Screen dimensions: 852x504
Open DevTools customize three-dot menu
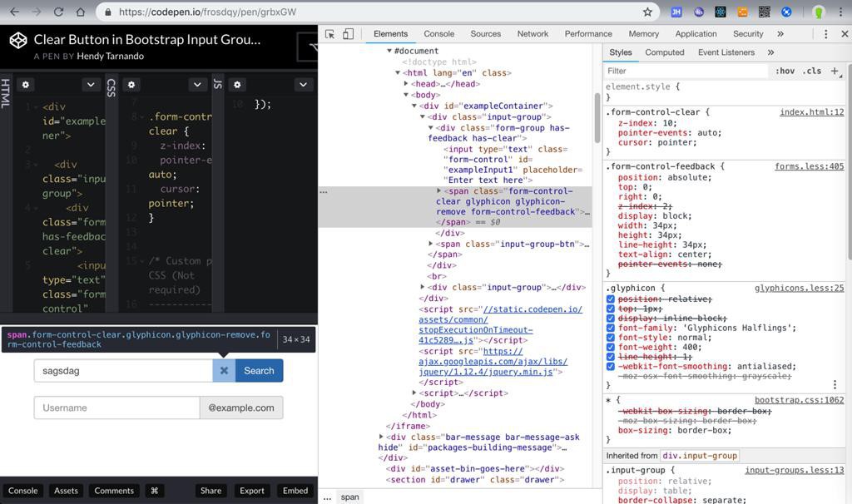pos(826,33)
